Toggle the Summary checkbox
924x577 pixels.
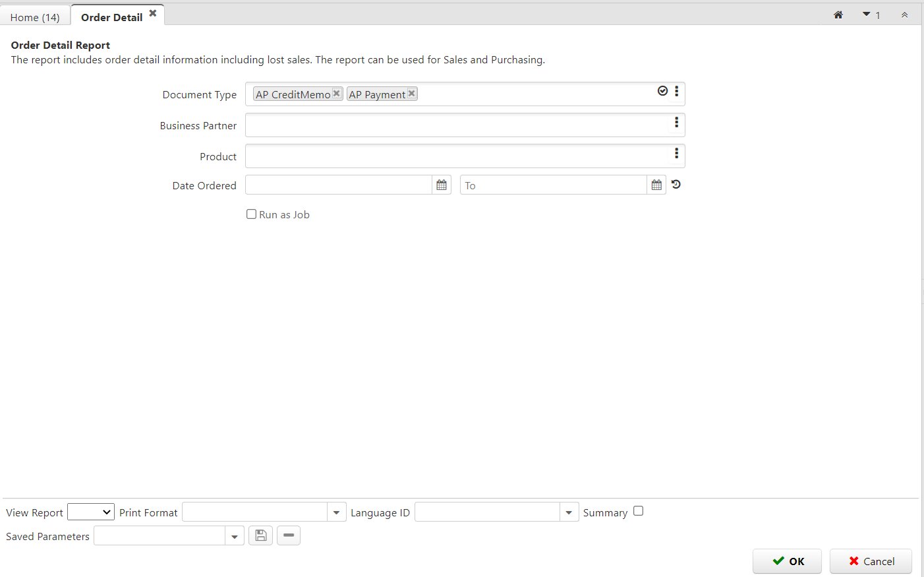[638, 511]
